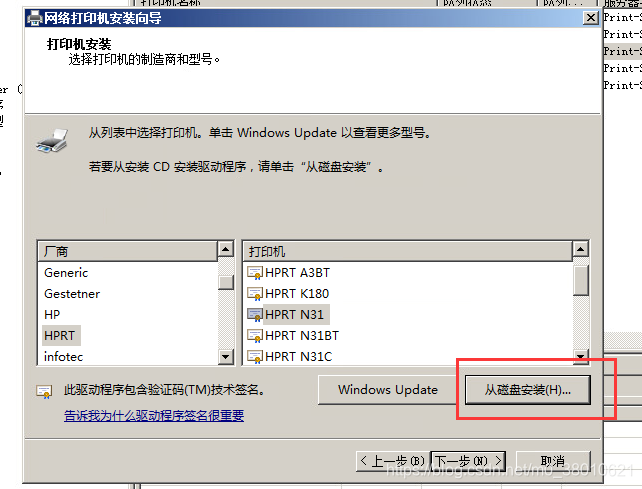
Task: Cancel the wizard with the 取消 button
Action: [553, 461]
